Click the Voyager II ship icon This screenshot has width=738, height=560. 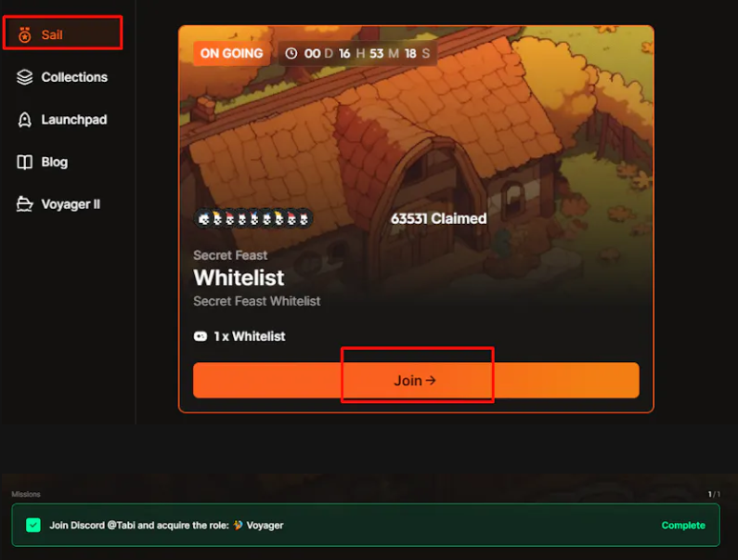25,204
